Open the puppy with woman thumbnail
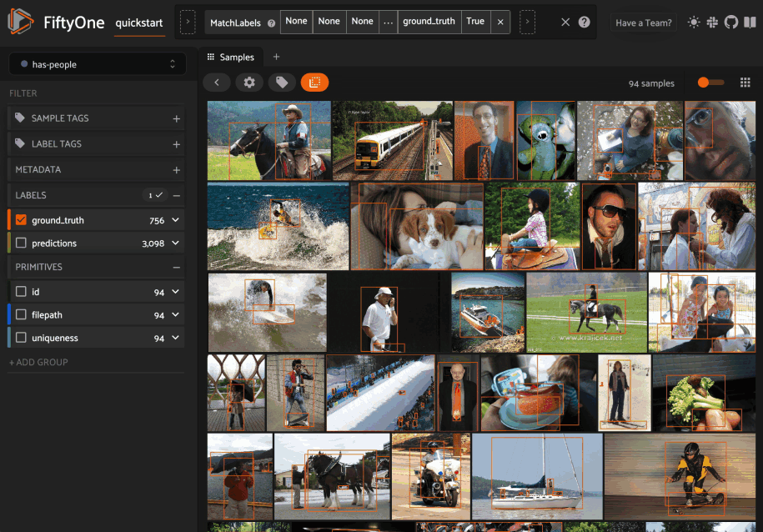 [417, 226]
